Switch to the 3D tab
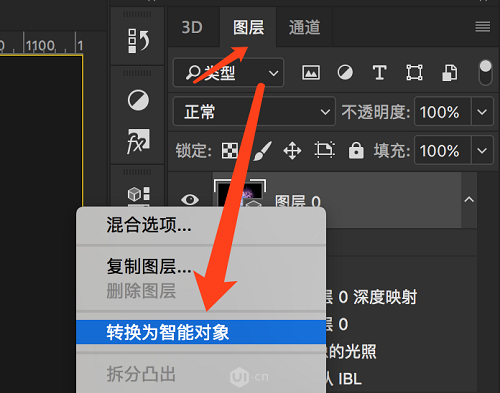The image size is (500, 393). click(x=192, y=27)
